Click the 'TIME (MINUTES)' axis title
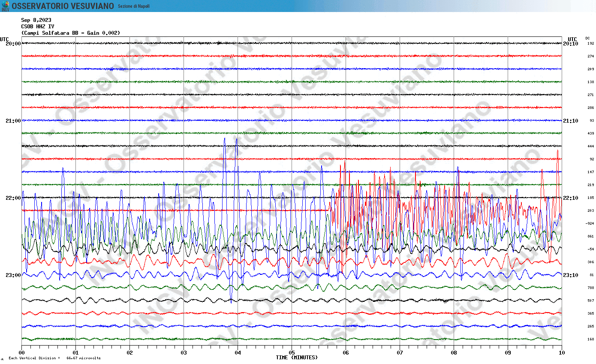 coord(297,357)
